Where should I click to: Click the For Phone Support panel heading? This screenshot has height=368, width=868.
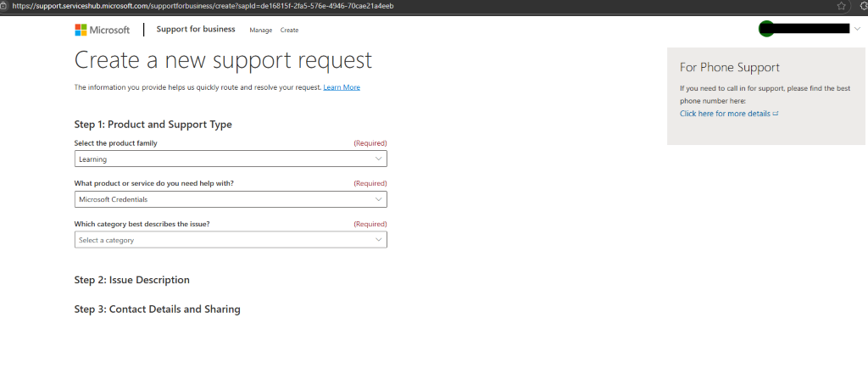coord(730,68)
